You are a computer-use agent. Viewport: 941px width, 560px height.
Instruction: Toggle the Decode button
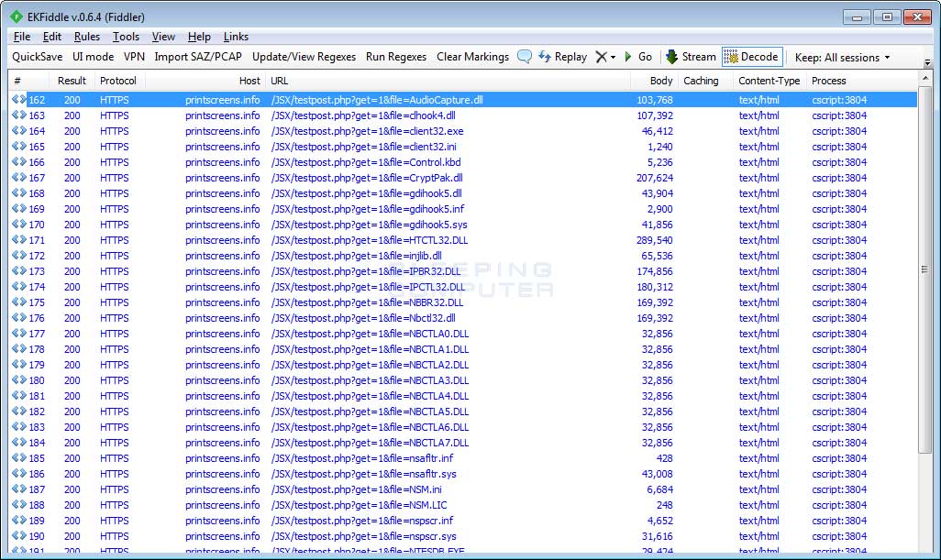[x=752, y=57]
